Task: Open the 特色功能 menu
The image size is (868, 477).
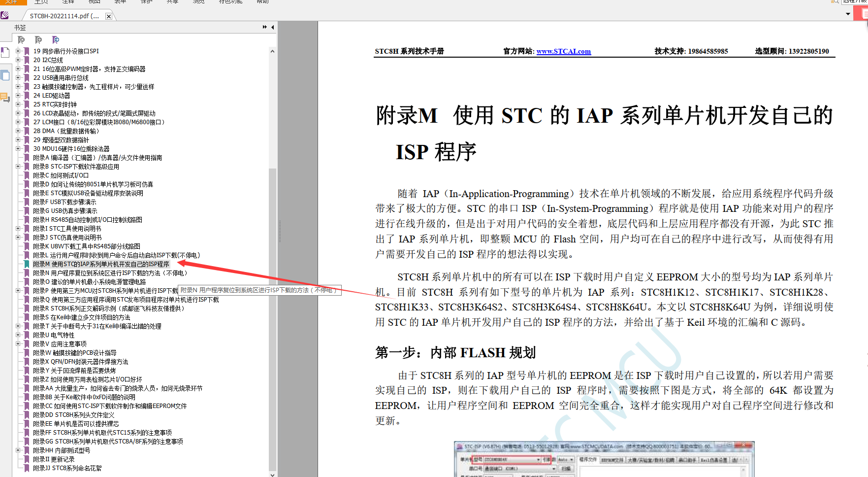Action: [x=230, y=1]
